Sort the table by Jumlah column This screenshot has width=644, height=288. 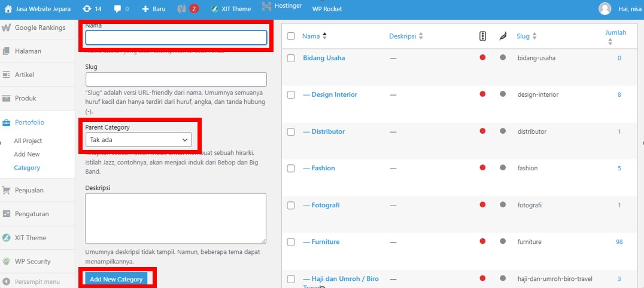(615, 36)
